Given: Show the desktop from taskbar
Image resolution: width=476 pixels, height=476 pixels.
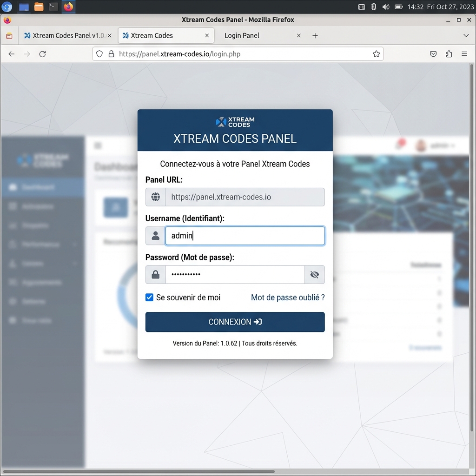Looking at the screenshot, I should coord(24,7).
